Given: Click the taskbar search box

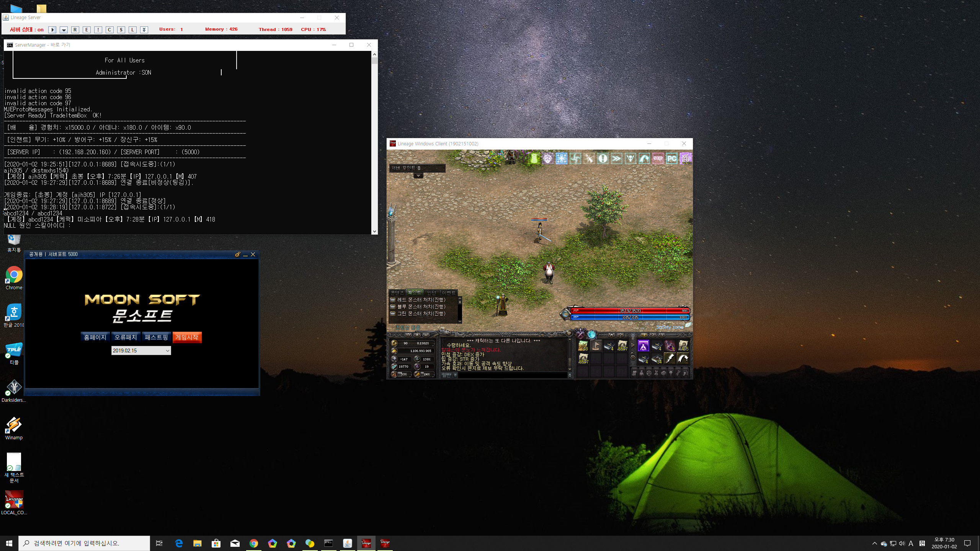Looking at the screenshot, I should 84,543.
